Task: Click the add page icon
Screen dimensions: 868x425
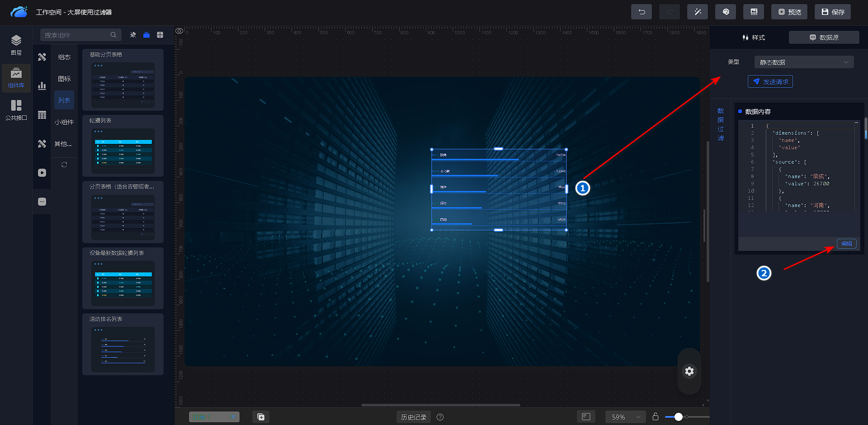Action: (x=261, y=417)
